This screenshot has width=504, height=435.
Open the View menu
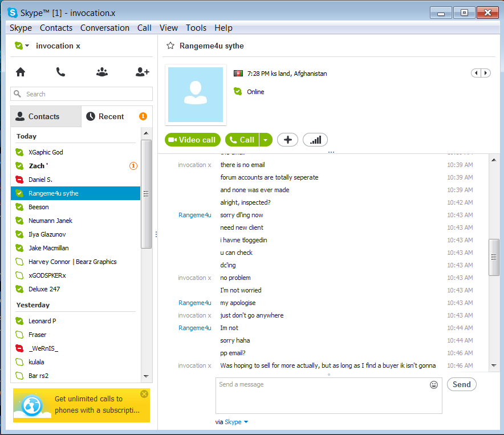coord(168,28)
